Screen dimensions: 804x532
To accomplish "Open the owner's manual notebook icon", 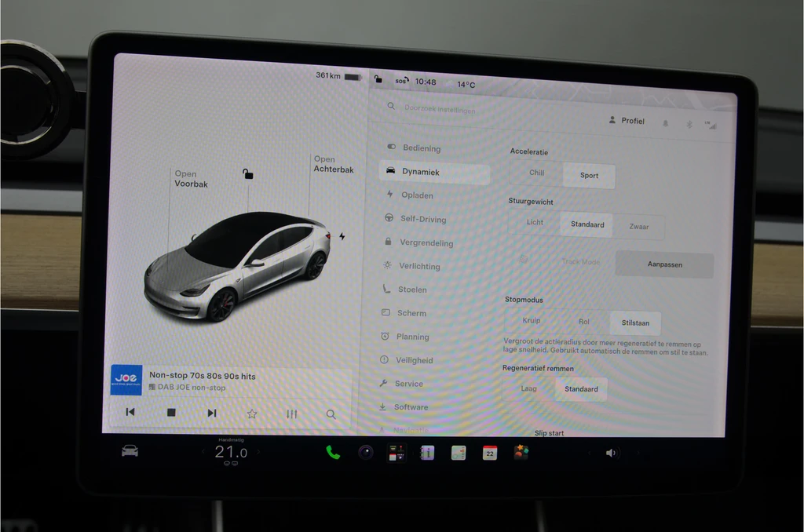I will pos(427,453).
